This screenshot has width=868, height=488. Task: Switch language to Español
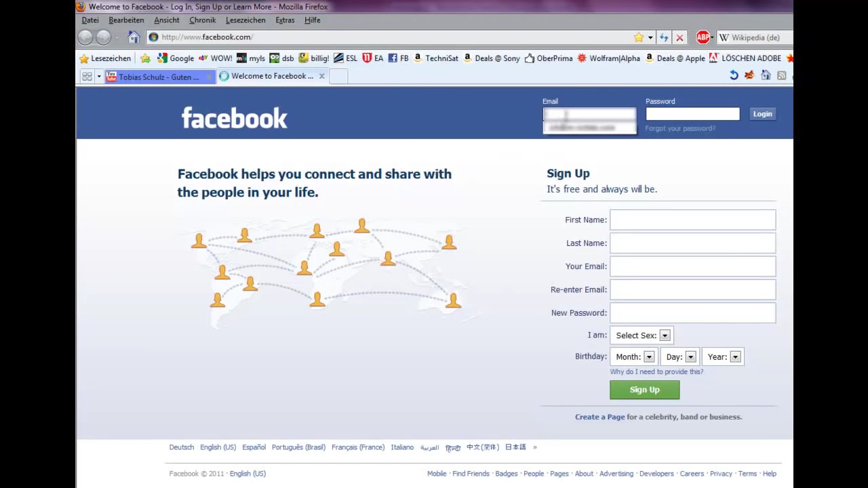254,447
